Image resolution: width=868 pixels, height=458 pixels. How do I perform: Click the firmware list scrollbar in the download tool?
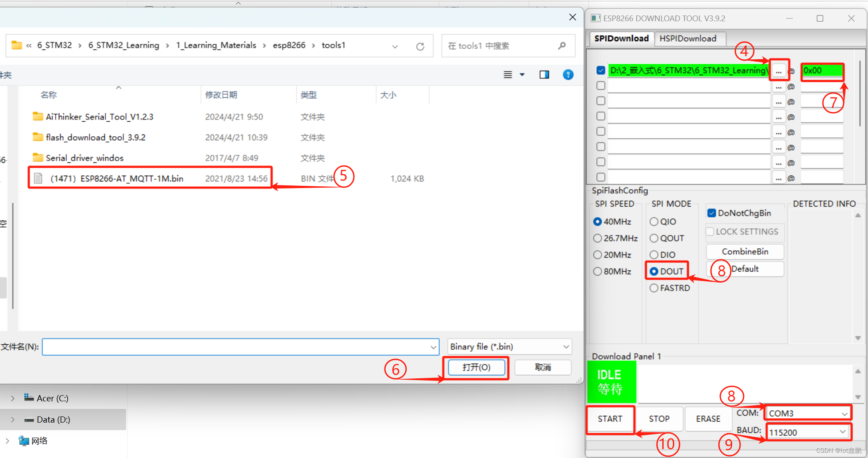[x=860, y=94]
